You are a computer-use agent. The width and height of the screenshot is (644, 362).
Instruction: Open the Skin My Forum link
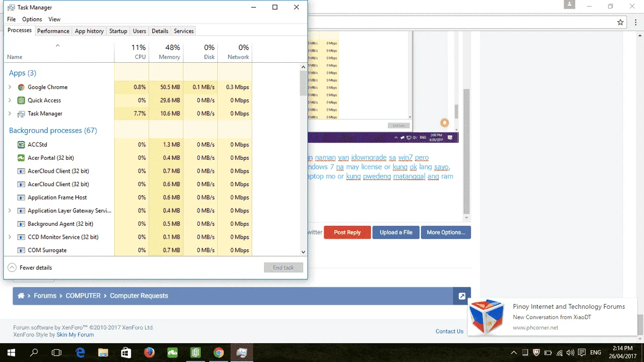[75, 335]
